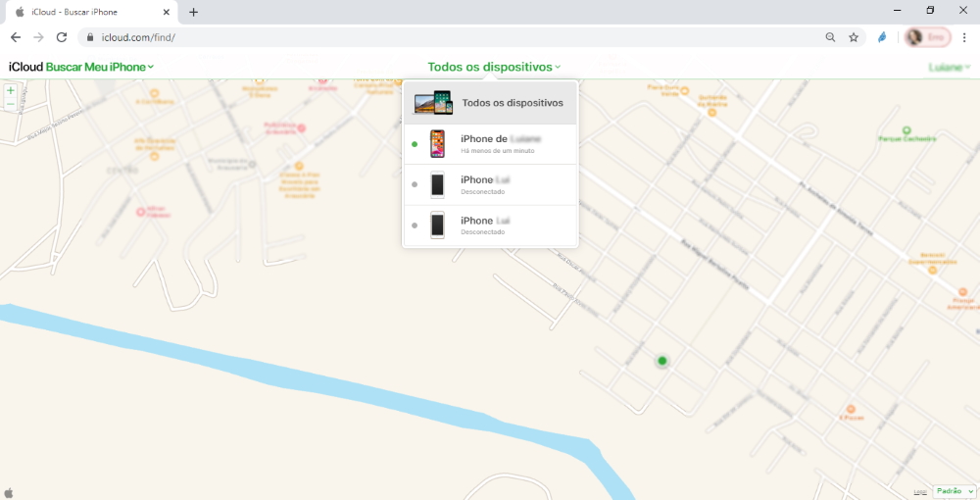
Task: Zoom in the map with plus button
Action: coord(10,90)
